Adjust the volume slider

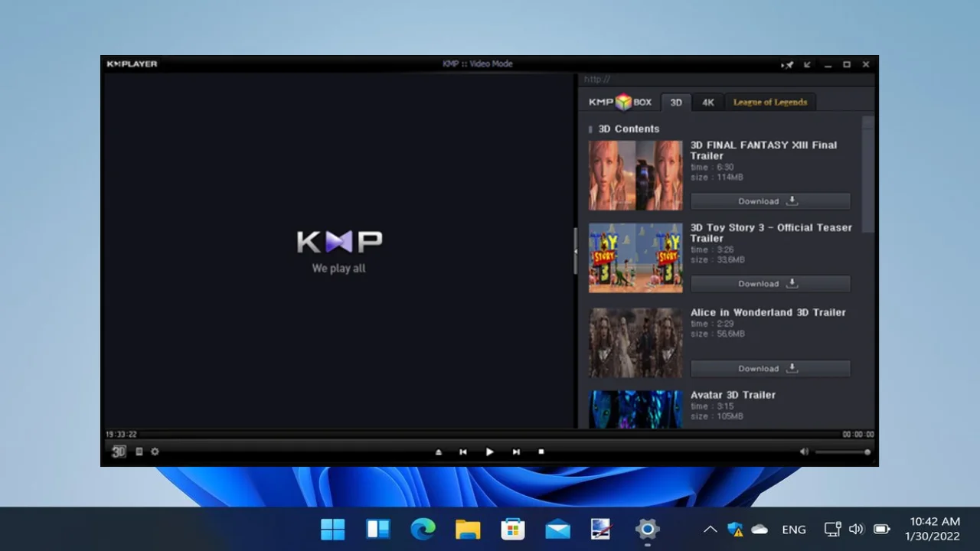[843, 452]
